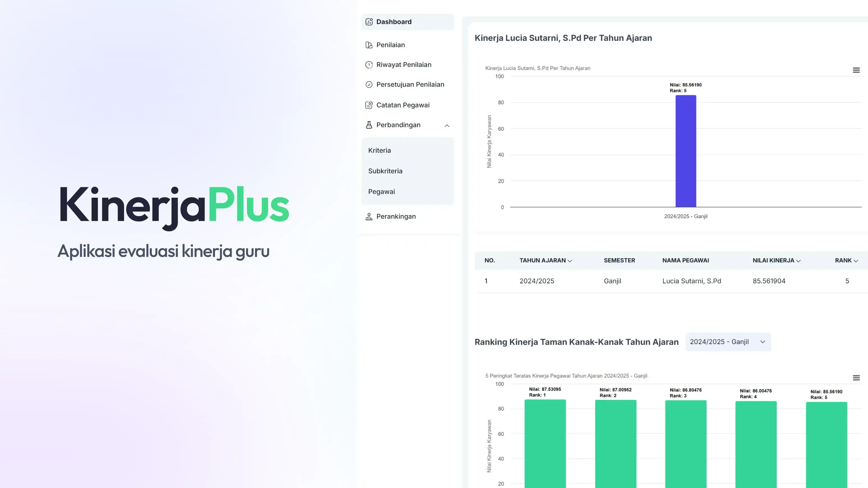Open the ranking chart hamburger menu
Image resolution: width=868 pixels, height=488 pixels.
[x=856, y=378]
